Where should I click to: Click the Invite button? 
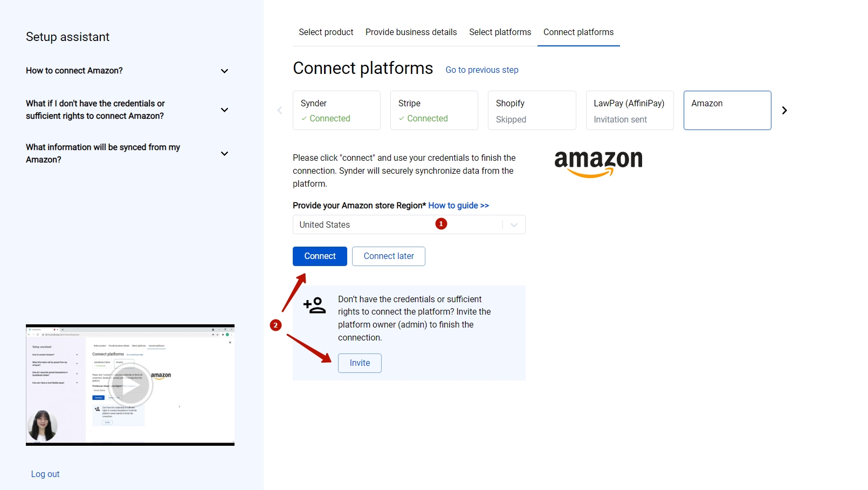[x=359, y=363]
